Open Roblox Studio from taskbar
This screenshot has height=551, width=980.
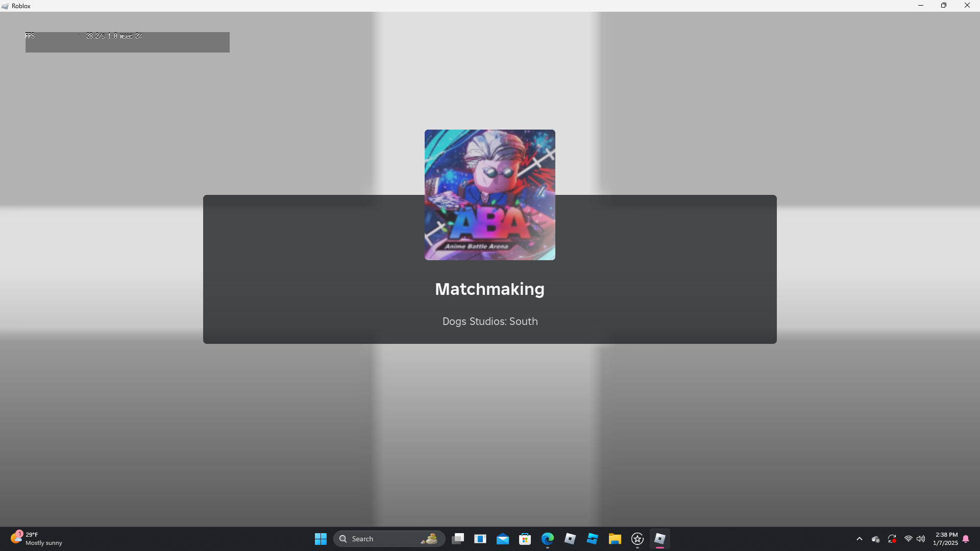click(x=593, y=539)
